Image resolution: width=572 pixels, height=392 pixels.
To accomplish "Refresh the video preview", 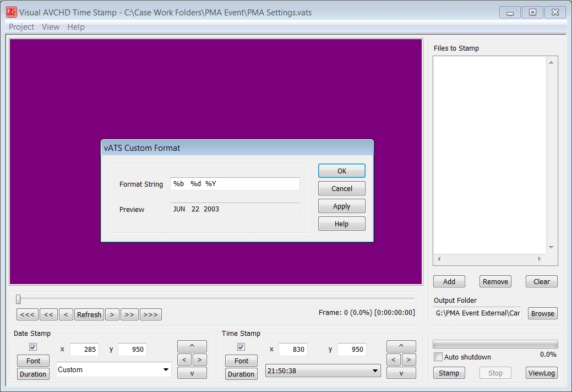I will 89,314.
